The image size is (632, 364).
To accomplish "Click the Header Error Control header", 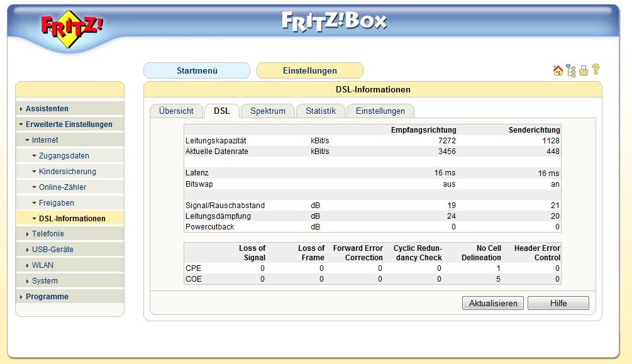I will 537,253.
